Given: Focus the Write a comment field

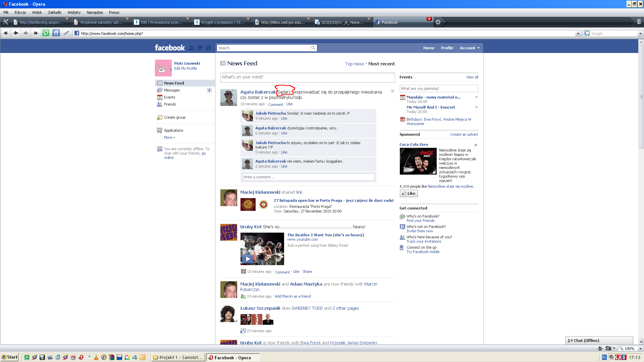Looking at the screenshot, I should pyautogui.click(x=308, y=177).
